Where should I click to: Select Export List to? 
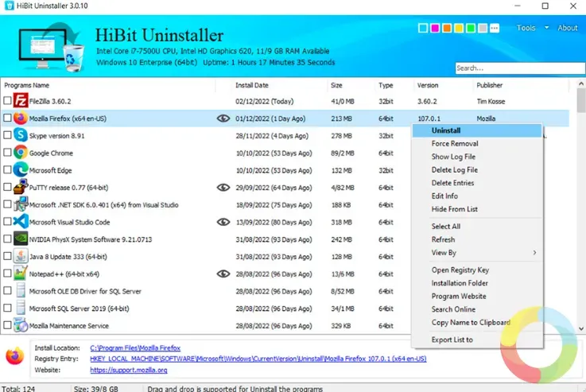click(x=477, y=340)
